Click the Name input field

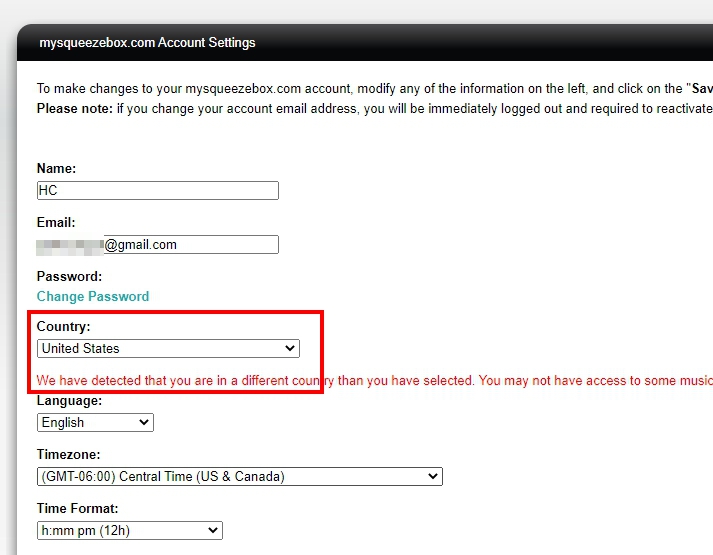click(157, 190)
